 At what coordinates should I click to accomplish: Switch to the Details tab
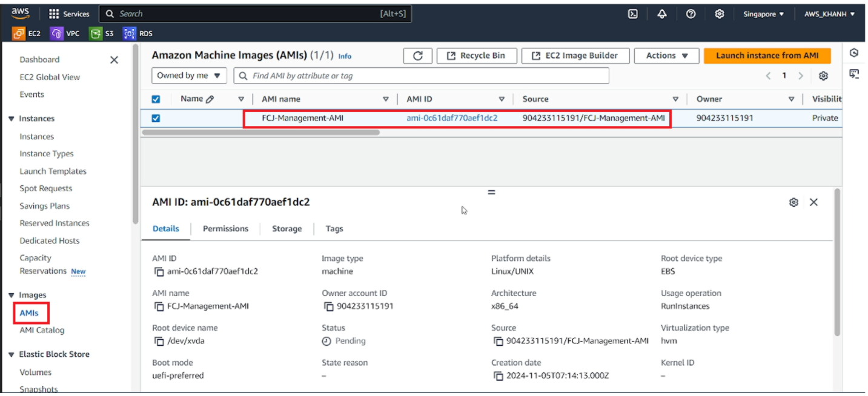pyautogui.click(x=166, y=229)
